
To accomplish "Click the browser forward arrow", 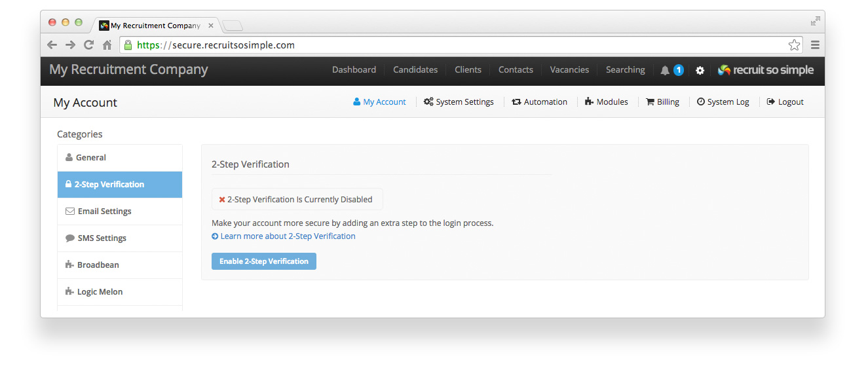I will (x=70, y=45).
